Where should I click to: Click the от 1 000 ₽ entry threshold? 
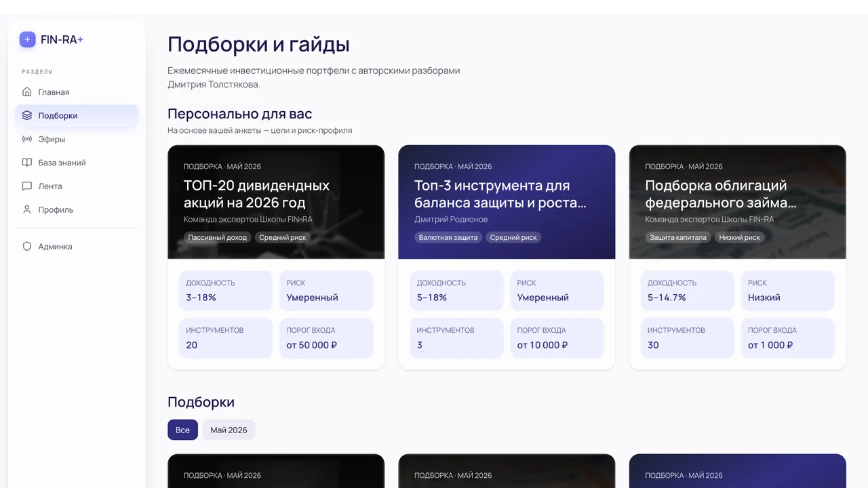click(x=770, y=345)
